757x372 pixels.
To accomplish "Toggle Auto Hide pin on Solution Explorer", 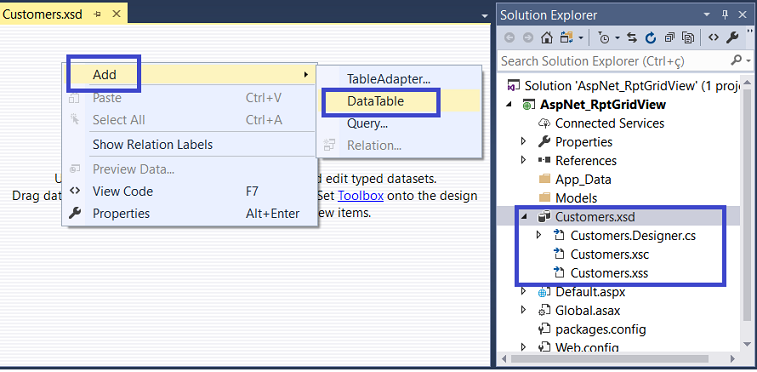I will point(725,14).
